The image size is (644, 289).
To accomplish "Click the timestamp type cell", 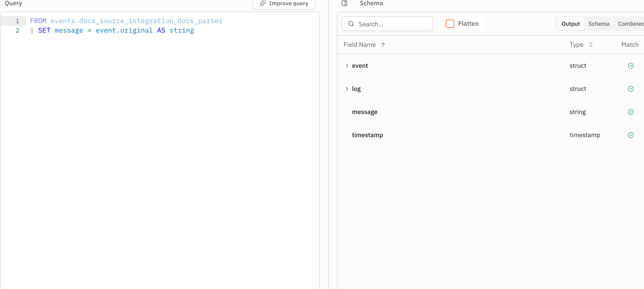I will (585, 135).
